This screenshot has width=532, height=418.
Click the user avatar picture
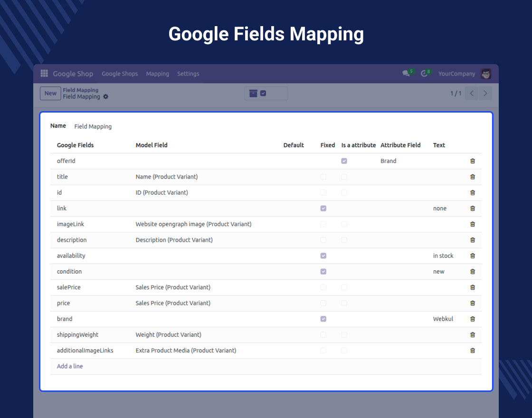point(486,74)
